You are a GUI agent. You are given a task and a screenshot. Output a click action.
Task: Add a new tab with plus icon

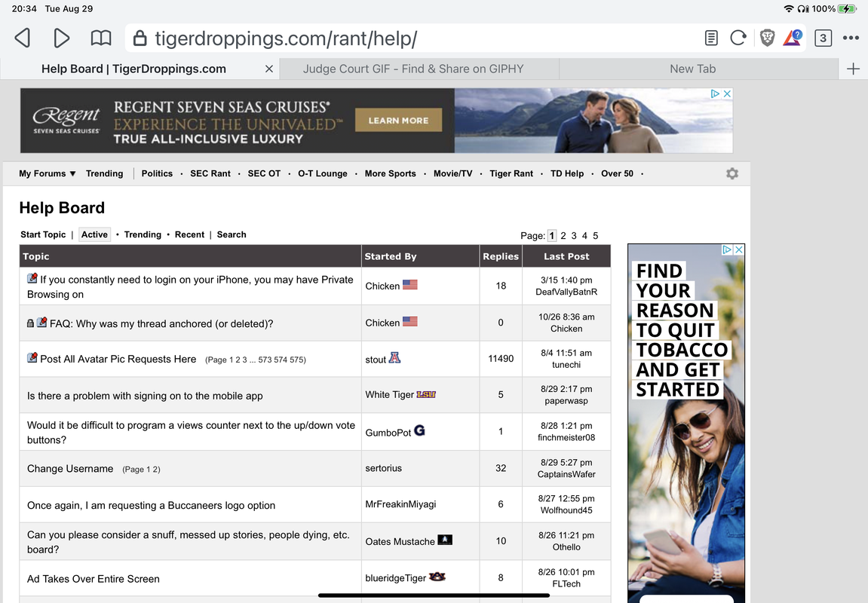[853, 69]
